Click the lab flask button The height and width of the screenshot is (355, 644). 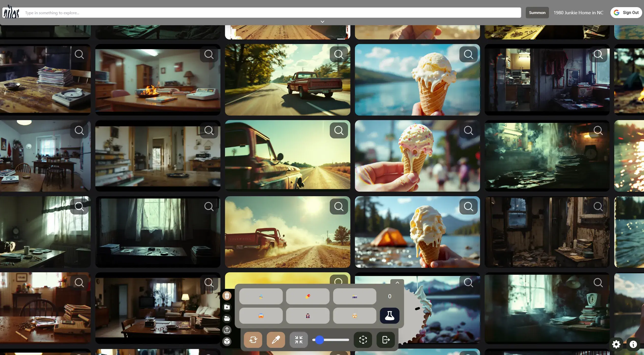click(390, 316)
